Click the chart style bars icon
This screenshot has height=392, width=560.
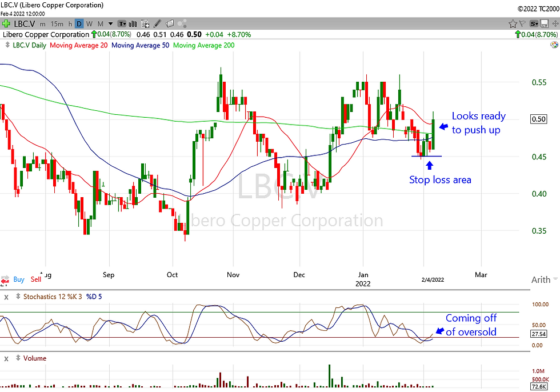133,24
